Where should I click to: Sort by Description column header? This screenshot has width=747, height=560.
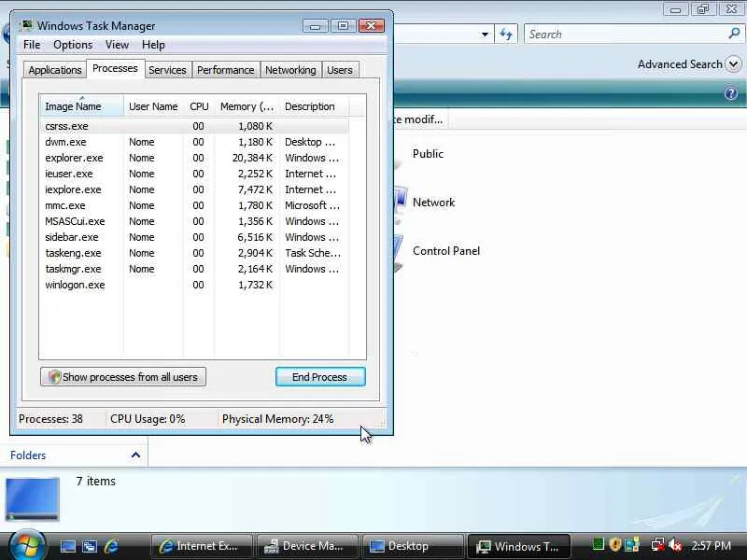point(315,106)
